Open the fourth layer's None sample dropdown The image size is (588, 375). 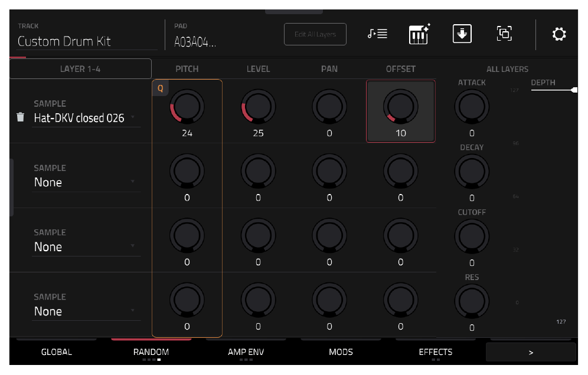point(86,311)
